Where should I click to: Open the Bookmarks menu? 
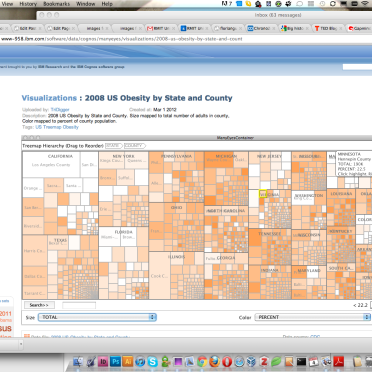56,4
